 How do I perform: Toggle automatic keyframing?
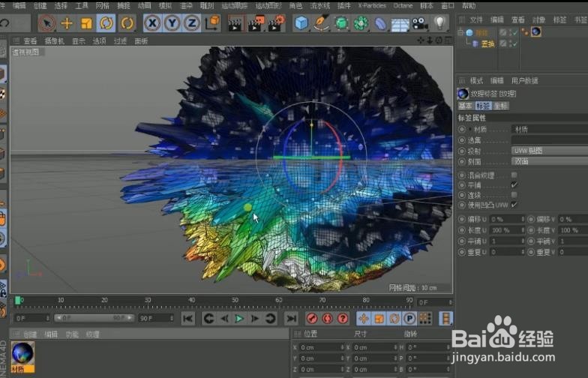pyautogui.click(x=327, y=318)
